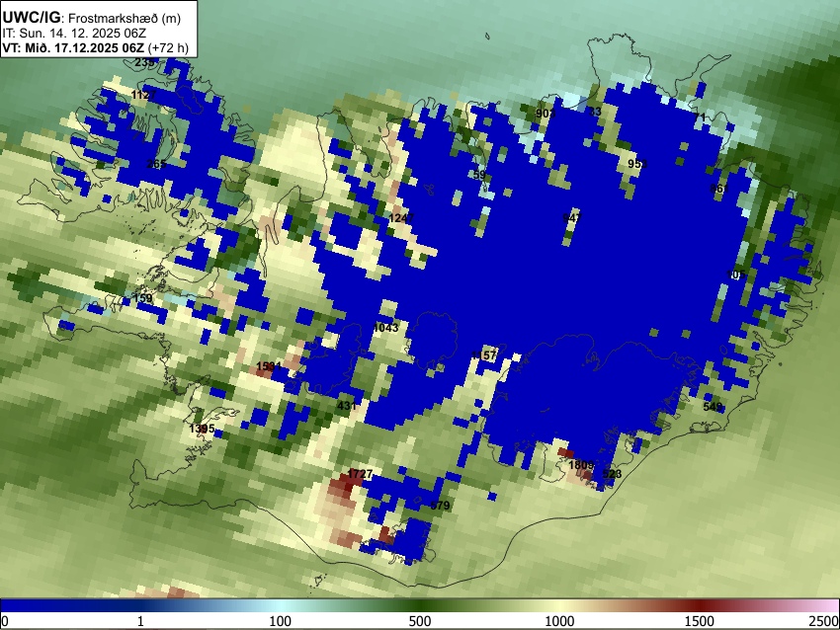Click the 523 value label
This screenshot has width=840, height=630.
click(613, 474)
